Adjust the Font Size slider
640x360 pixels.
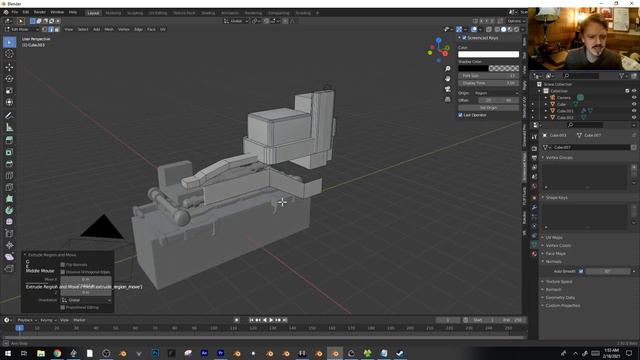(489, 76)
